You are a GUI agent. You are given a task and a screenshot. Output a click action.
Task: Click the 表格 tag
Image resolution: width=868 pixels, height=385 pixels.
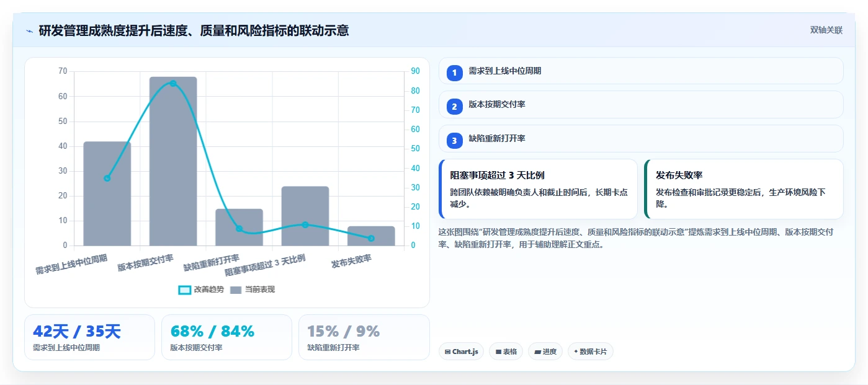point(506,352)
